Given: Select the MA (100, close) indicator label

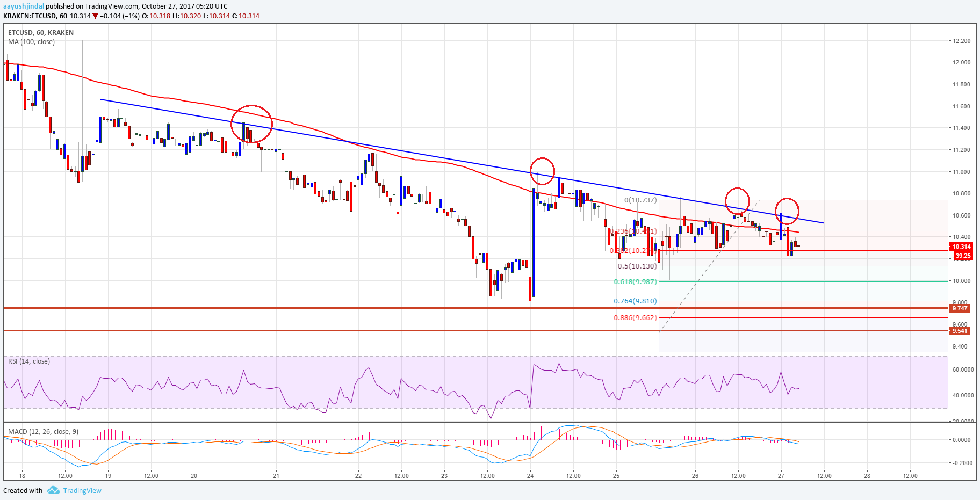Looking at the screenshot, I should point(31,42).
